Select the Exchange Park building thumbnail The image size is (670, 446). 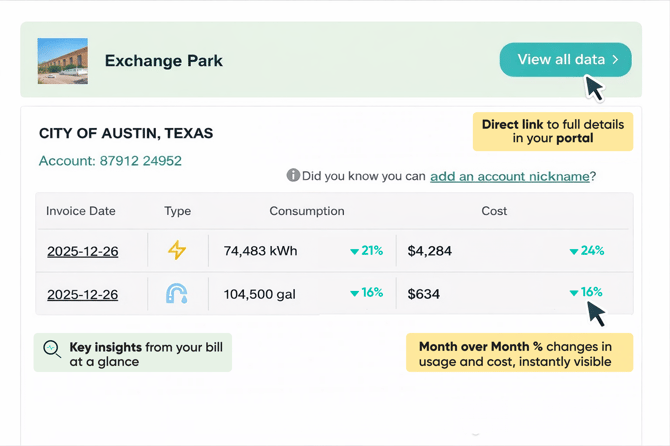(x=63, y=61)
